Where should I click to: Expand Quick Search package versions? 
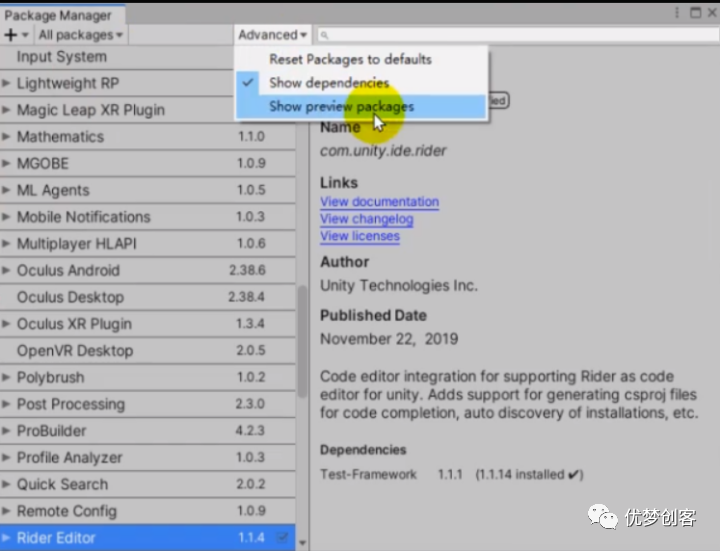pyautogui.click(x=6, y=484)
